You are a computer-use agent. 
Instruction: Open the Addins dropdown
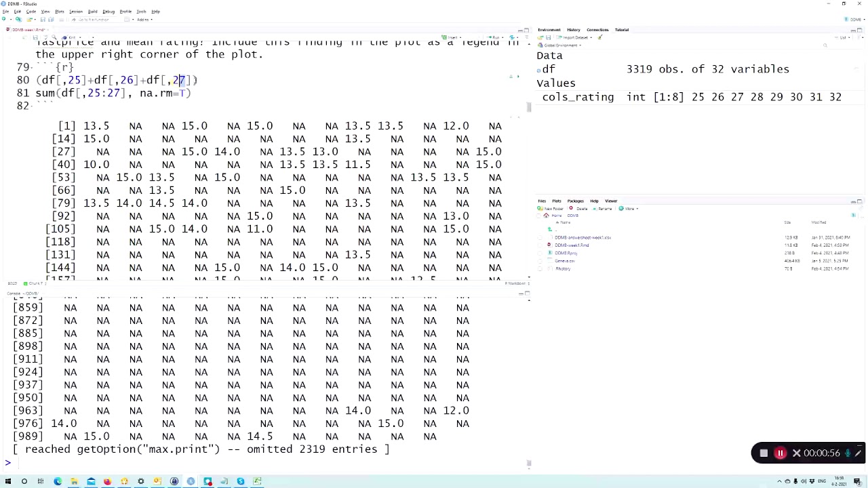click(144, 20)
